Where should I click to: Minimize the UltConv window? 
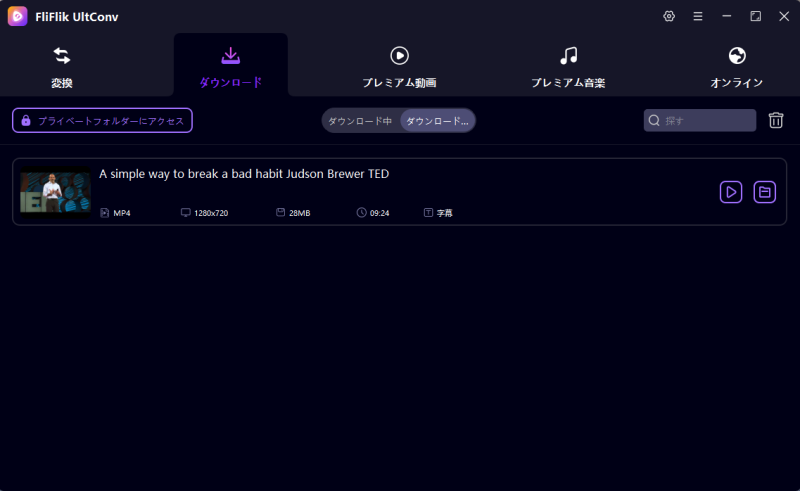(727, 16)
